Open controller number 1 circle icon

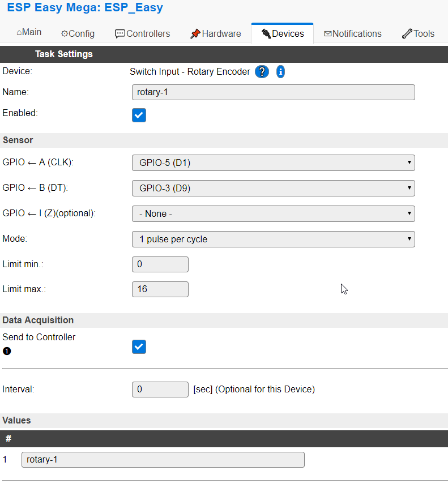(7, 351)
